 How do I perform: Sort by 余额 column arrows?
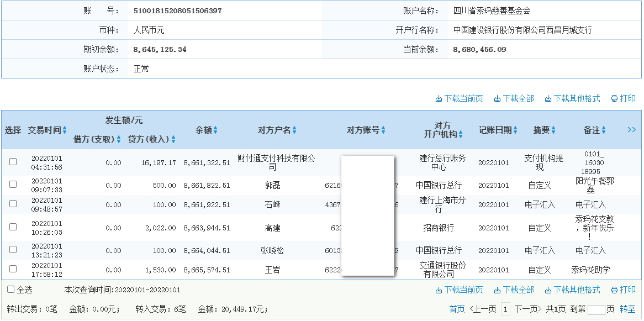215,130
